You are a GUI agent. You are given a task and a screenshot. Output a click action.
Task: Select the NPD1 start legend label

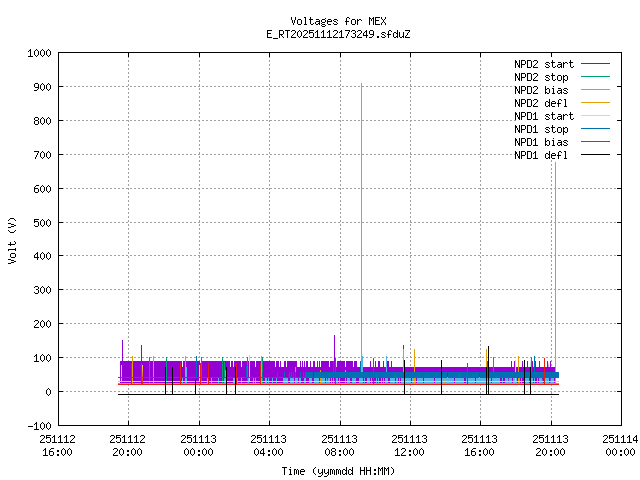click(x=541, y=116)
